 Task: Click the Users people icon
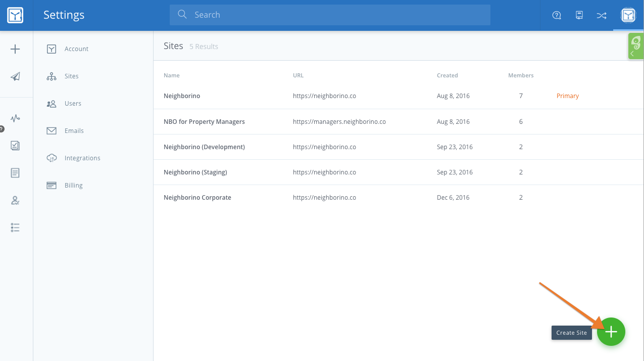tap(52, 104)
